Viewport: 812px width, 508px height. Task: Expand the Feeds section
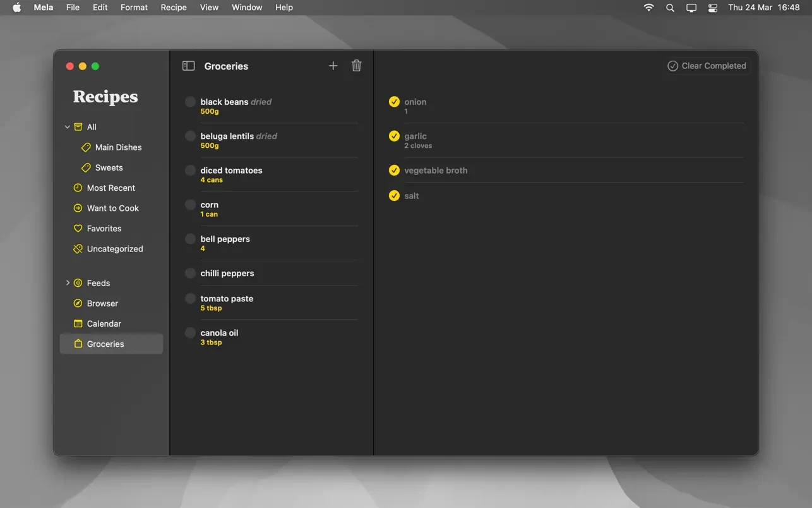(68, 283)
